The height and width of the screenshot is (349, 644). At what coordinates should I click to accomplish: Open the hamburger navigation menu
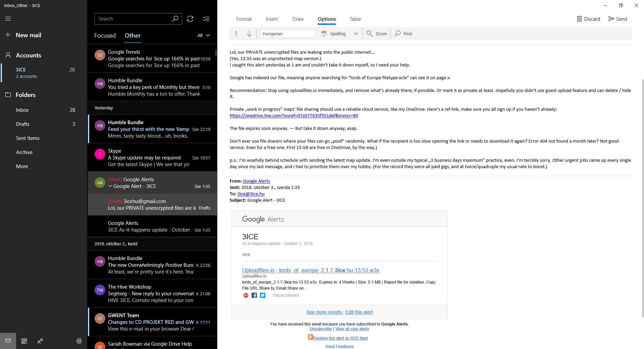click(8, 19)
